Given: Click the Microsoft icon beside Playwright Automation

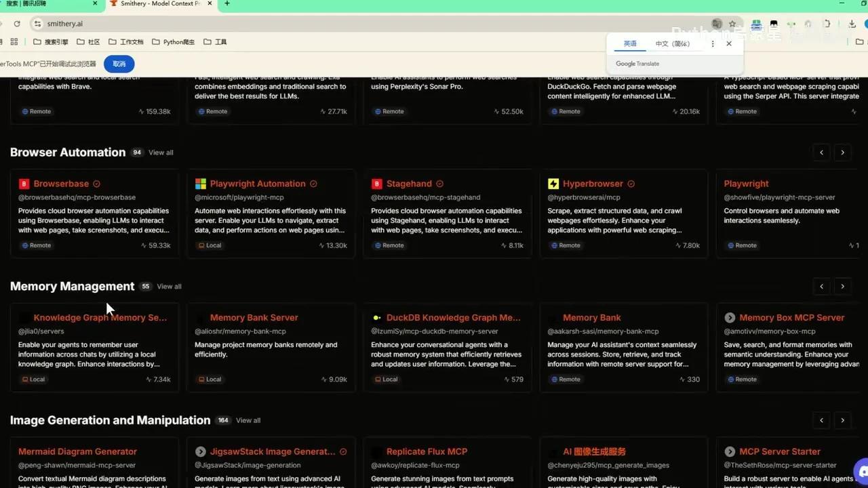Looking at the screenshot, I should point(200,184).
